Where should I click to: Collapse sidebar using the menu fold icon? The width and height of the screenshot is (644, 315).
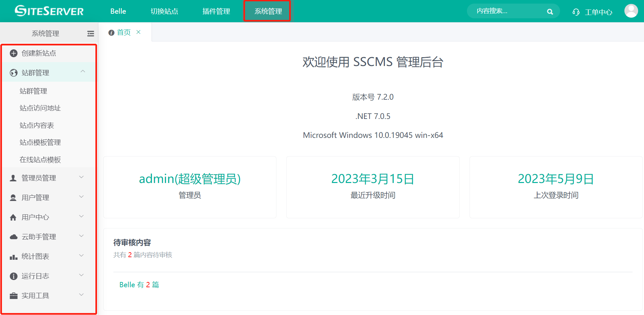tap(91, 34)
